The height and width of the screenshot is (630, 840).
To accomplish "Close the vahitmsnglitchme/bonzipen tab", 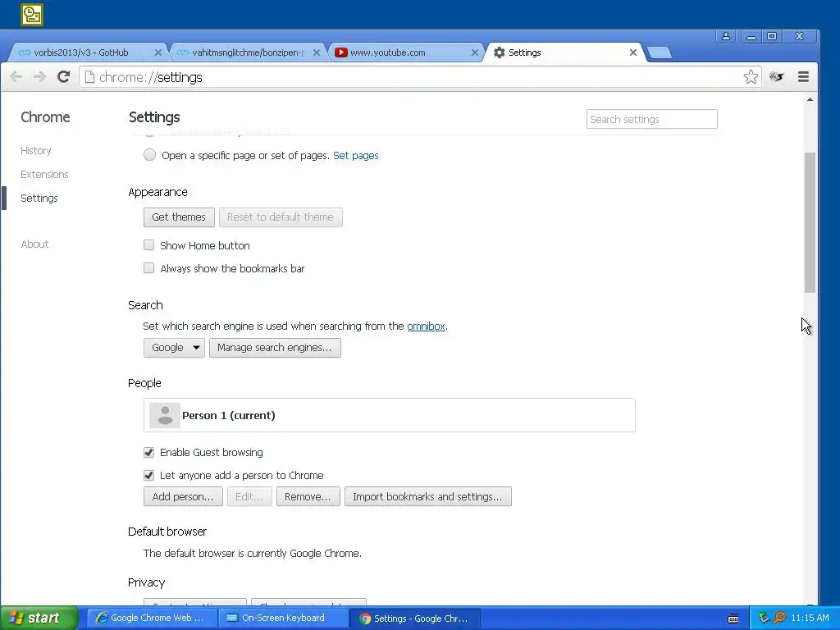I will point(317,52).
